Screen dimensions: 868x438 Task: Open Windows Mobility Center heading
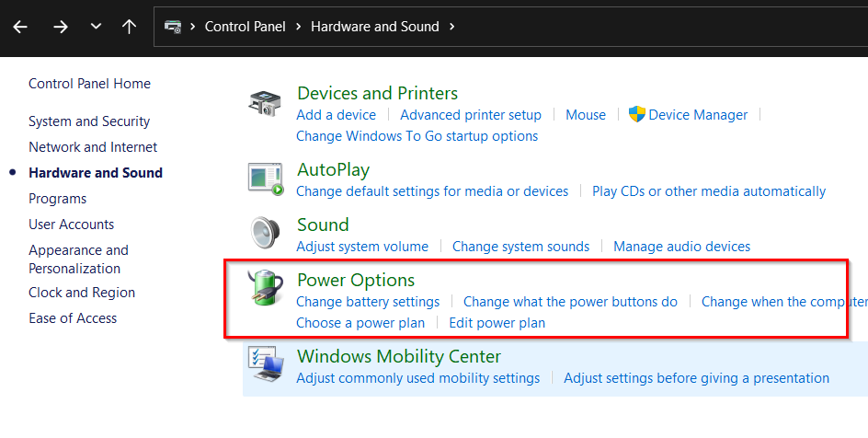click(x=399, y=357)
